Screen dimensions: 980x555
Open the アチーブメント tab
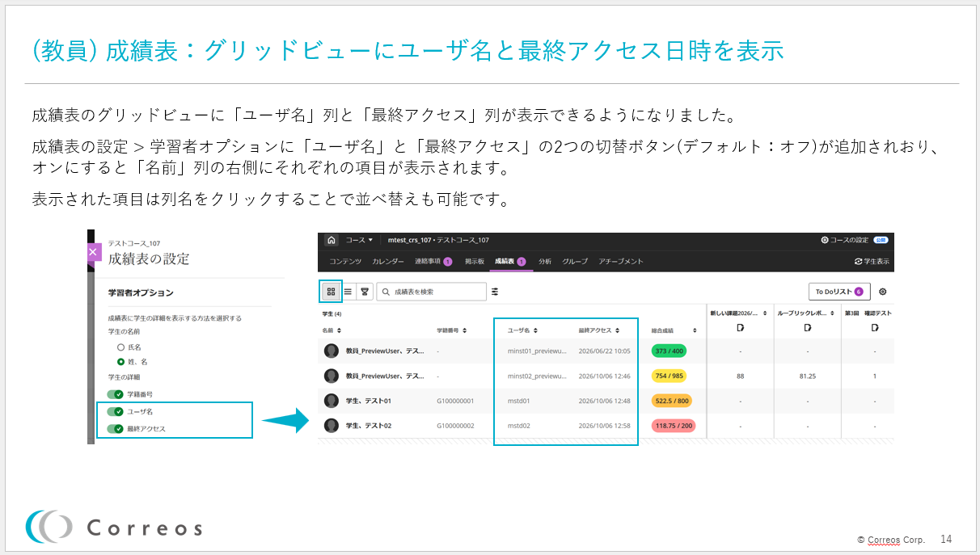click(x=621, y=262)
